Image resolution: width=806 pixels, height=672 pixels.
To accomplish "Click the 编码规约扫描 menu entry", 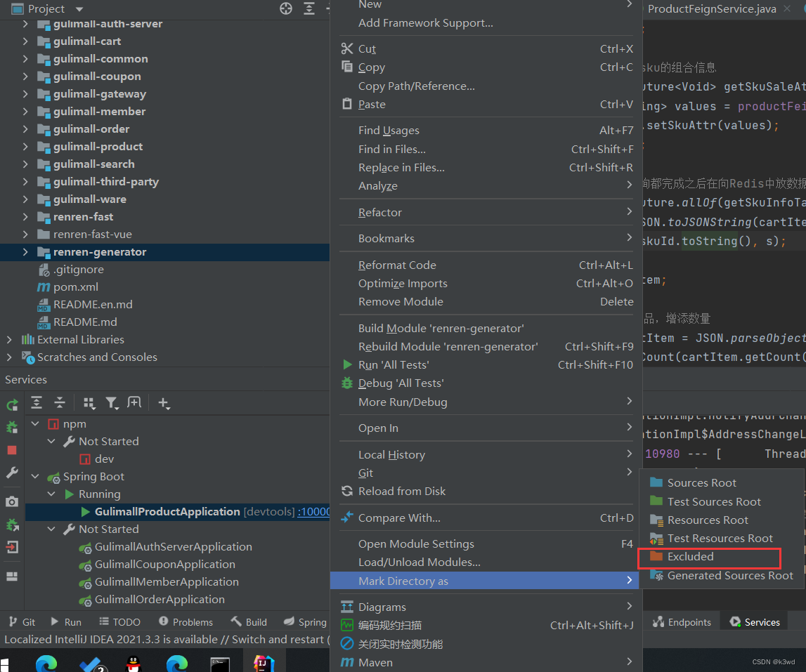I will pyautogui.click(x=486, y=625).
